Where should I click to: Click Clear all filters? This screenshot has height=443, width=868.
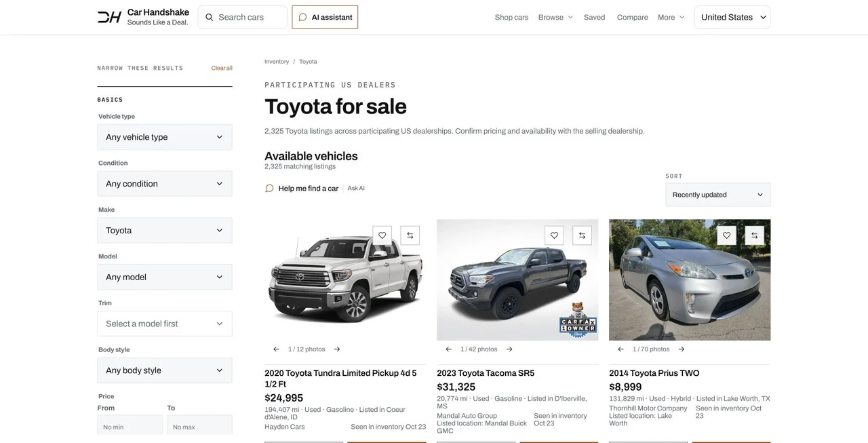tap(222, 68)
